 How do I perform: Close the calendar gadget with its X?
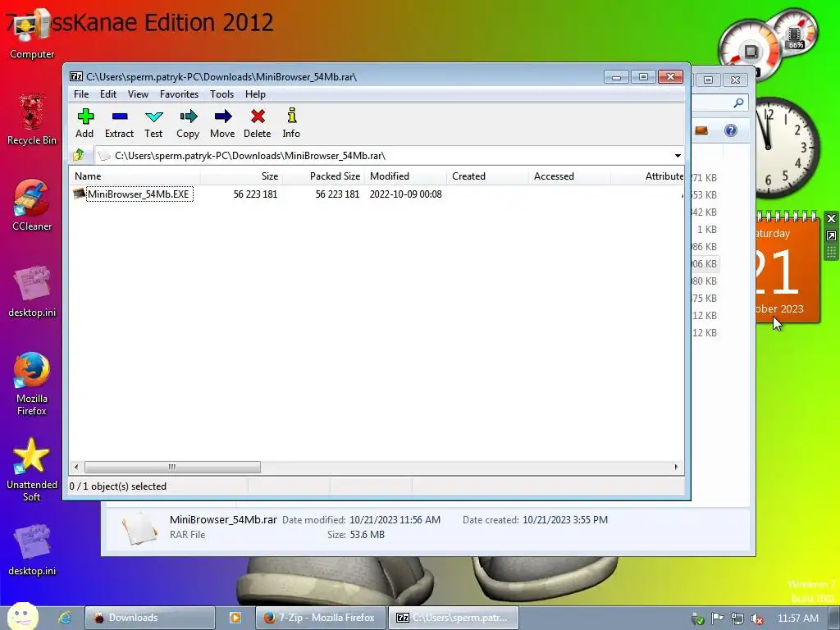click(831, 218)
